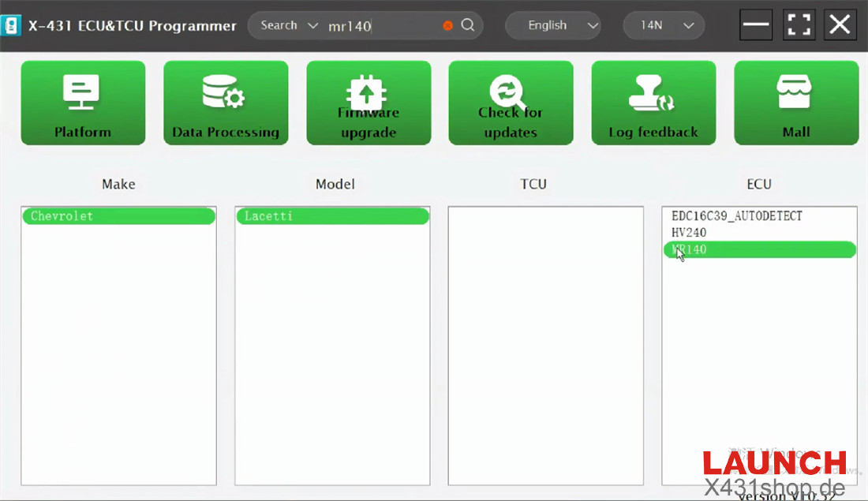Toggle fullscreen with the window expand button
Screen dimensions: 868x501
click(799, 25)
